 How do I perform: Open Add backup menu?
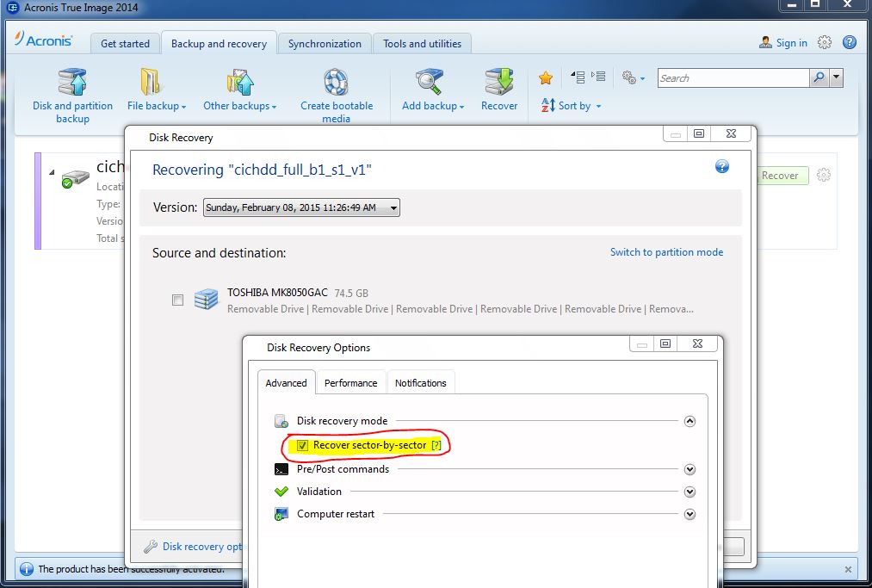tap(433, 90)
